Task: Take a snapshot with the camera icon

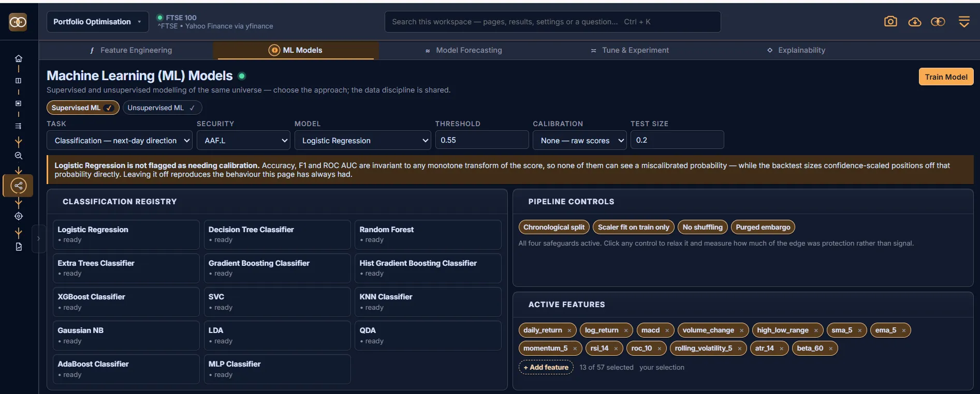Action: pyautogui.click(x=890, y=22)
